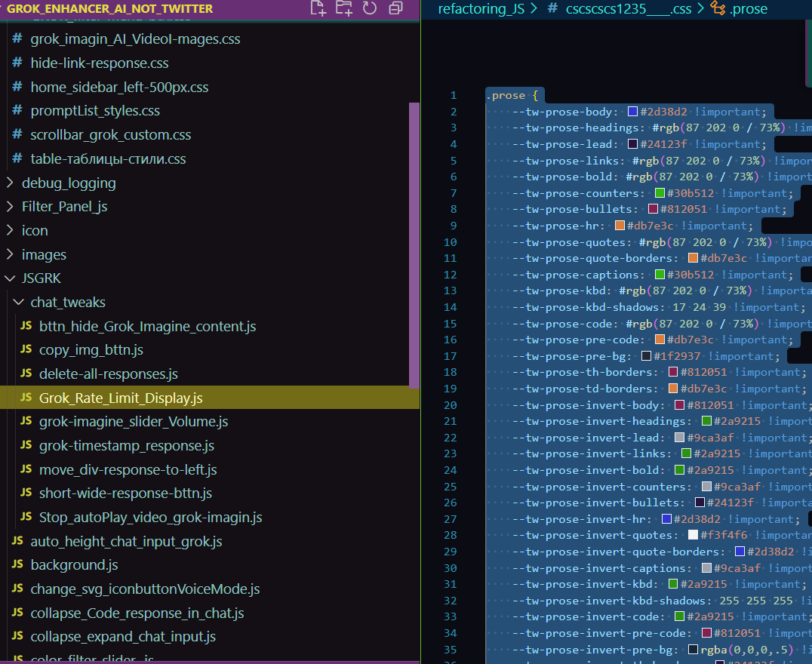Click the GROK_ENHANCER_AI_NOT_TWITTER explorer section header
This screenshot has height=664, width=812.
[x=109, y=9]
